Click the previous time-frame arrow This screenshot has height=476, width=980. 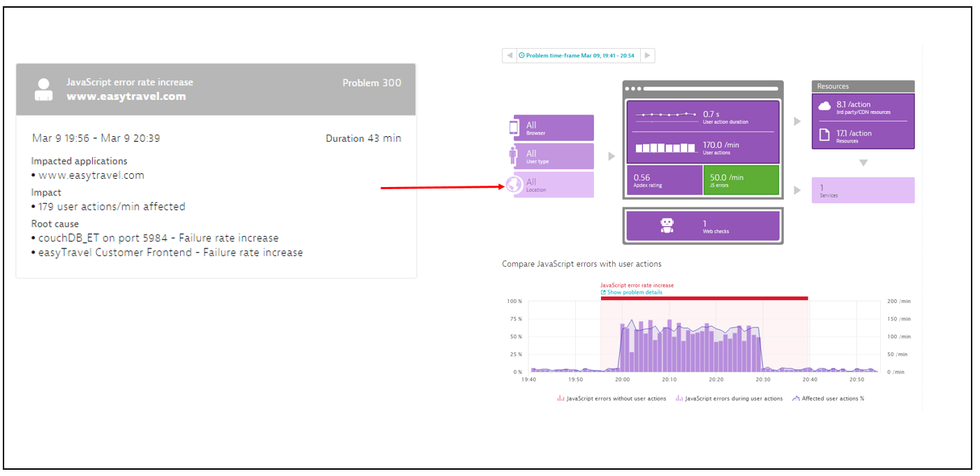click(510, 55)
